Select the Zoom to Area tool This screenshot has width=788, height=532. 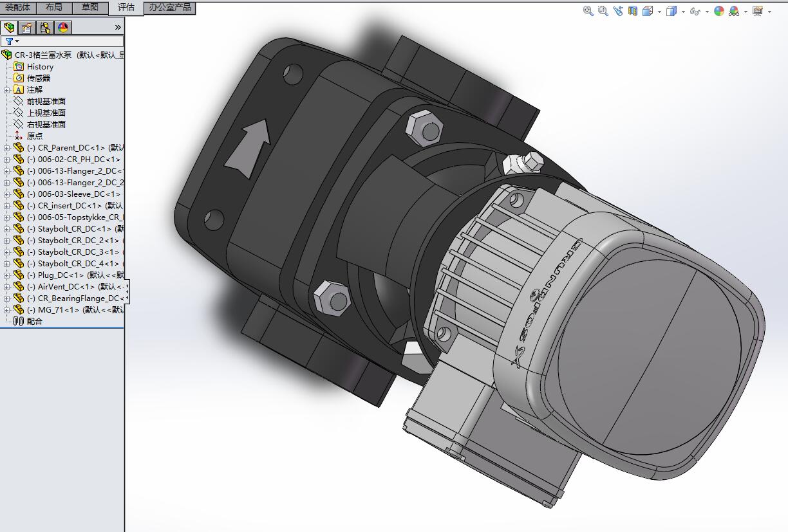(x=603, y=11)
